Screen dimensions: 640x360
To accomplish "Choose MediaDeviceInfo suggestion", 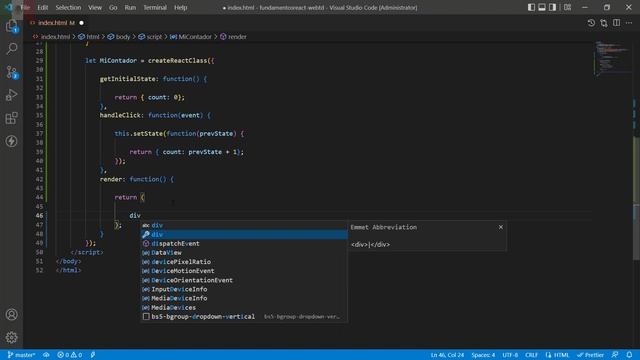I will pos(244,298).
